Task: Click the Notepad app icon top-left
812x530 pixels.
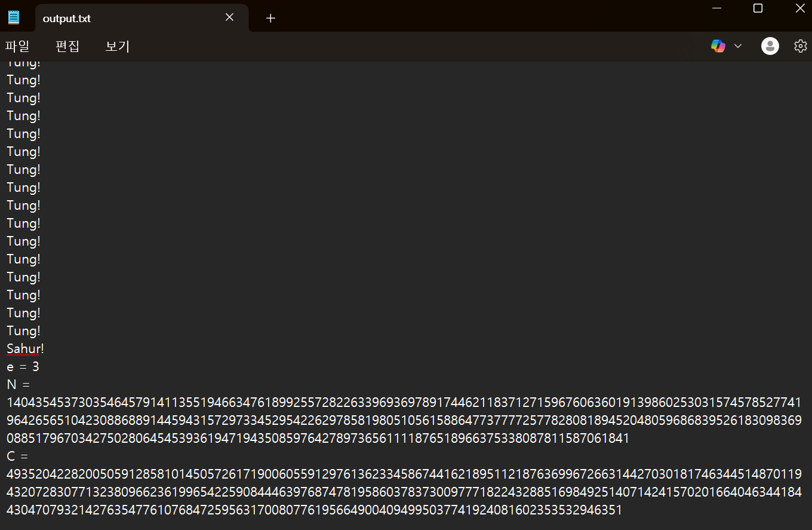Action: pyautogui.click(x=13, y=17)
